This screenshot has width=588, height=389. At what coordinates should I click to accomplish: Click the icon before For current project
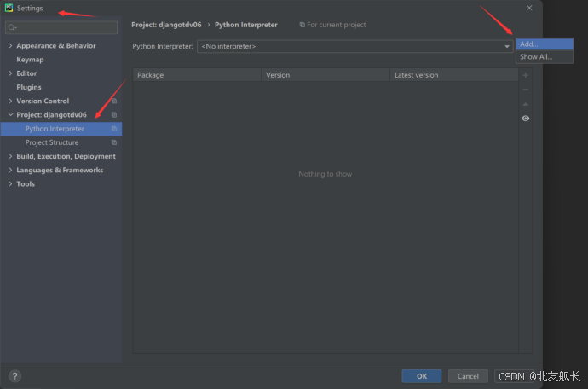click(302, 25)
